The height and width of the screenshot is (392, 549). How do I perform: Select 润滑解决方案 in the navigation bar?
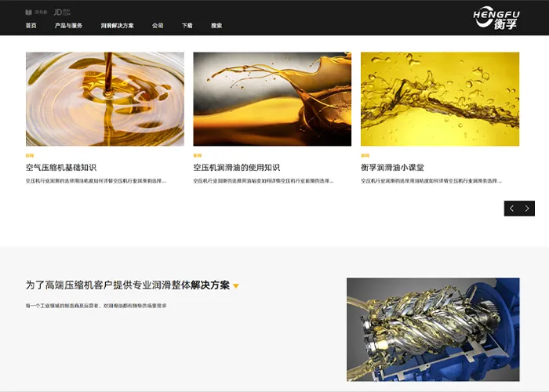(x=117, y=26)
